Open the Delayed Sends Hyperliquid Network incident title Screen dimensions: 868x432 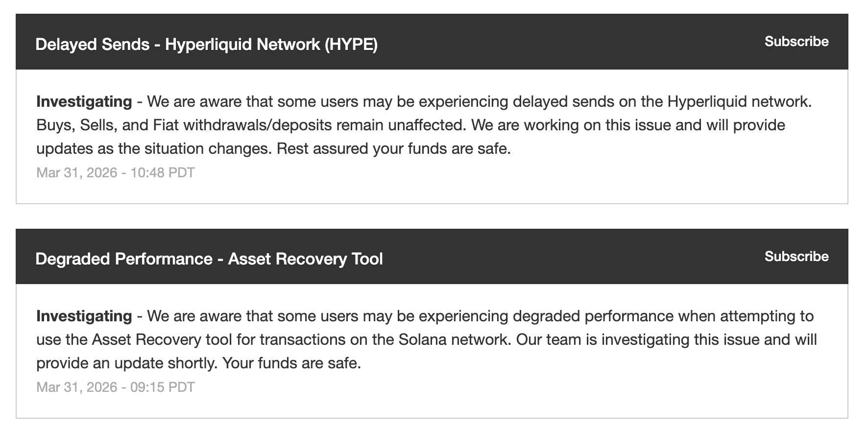pyautogui.click(x=206, y=45)
